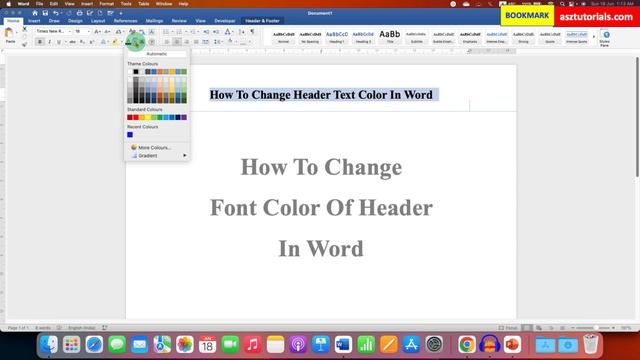Switch to the Design tab
The height and width of the screenshot is (360, 640).
click(75, 21)
